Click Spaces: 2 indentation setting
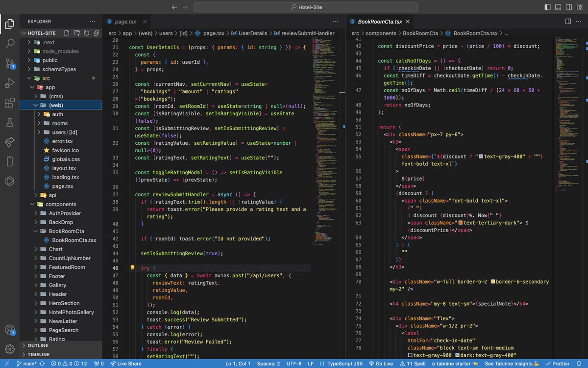The height and width of the screenshot is (368, 588). (x=269, y=364)
